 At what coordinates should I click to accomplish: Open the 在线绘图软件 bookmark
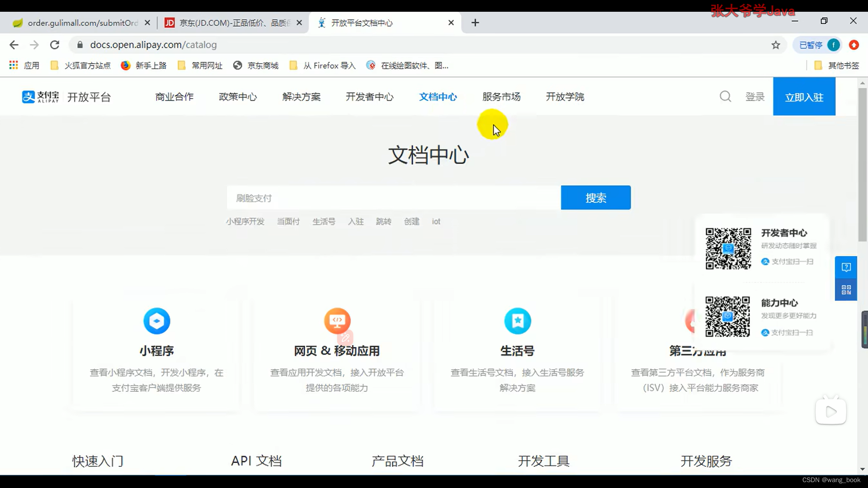point(407,66)
